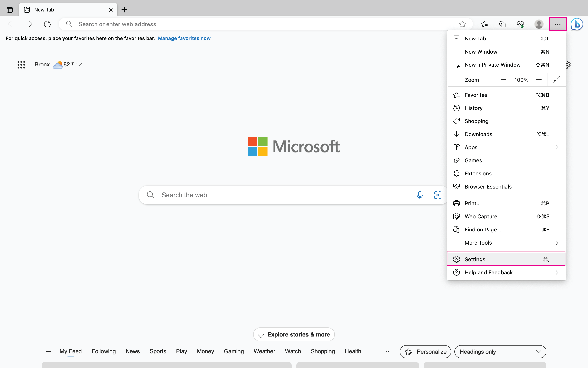Open History from the menu
The height and width of the screenshot is (368, 588).
point(506,108)
